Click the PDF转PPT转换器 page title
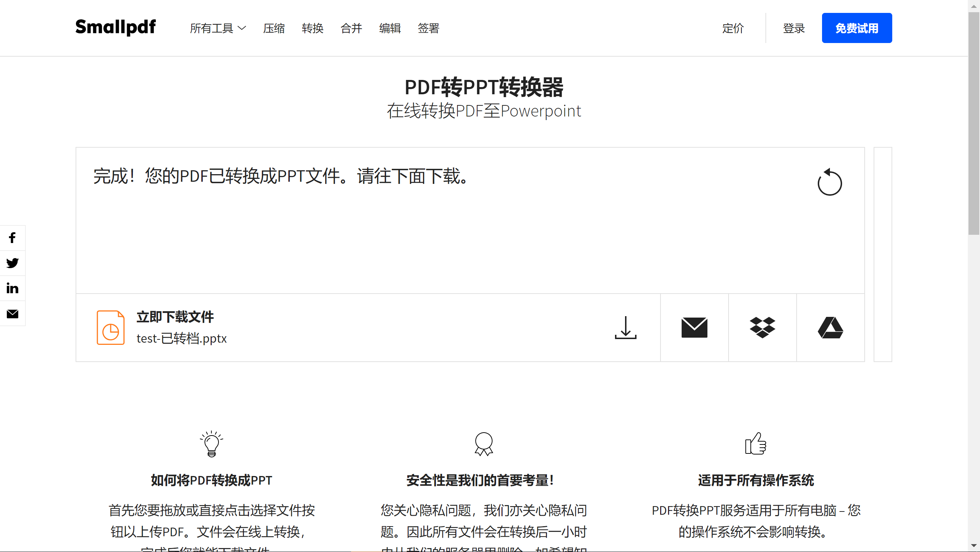 (x=484, y=87)
